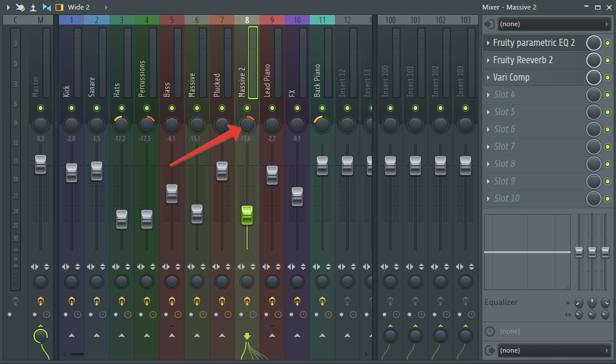Viewport: 616px width, 364px height.
Task: Select mixer track 5 header
Action: tap(172, 20)
